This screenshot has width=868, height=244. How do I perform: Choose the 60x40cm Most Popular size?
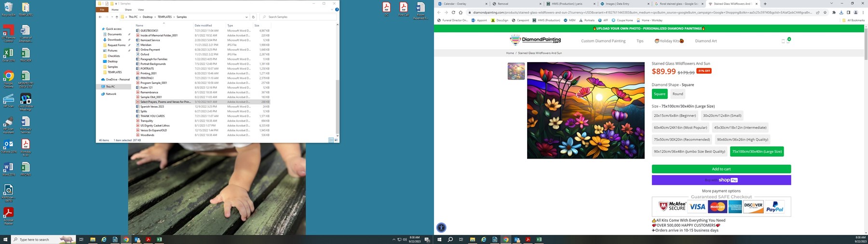[680, 128]
